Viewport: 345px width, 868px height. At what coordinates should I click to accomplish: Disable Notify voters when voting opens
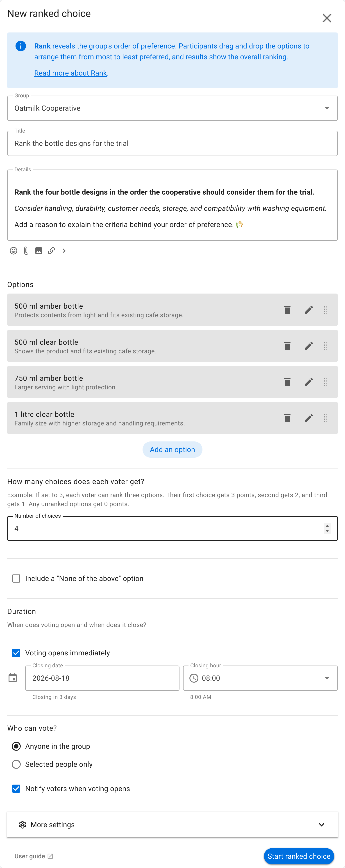tap(16, 788)
